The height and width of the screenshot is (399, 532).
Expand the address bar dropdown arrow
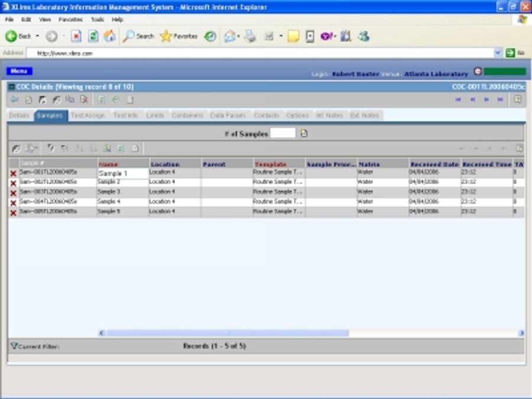[498, 53]
